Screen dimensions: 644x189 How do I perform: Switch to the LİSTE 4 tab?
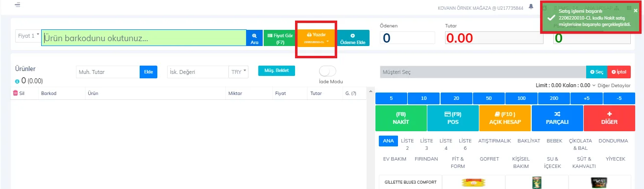pos(446,144)
